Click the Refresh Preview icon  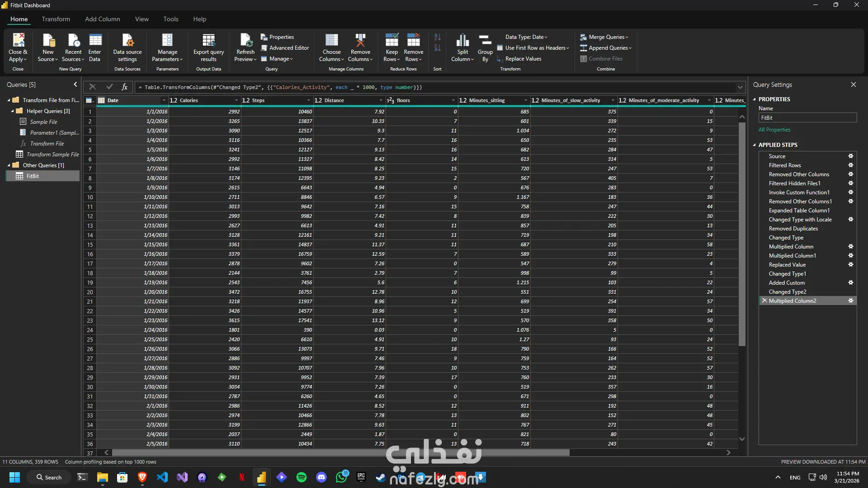click(x=245, y=41)
